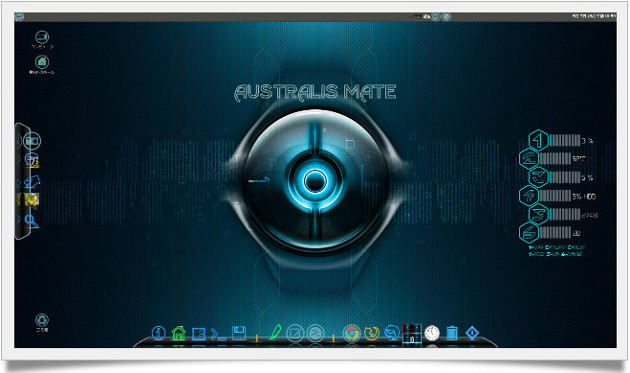
Task: Click the date and time on top panel
Action: point(594,16)
